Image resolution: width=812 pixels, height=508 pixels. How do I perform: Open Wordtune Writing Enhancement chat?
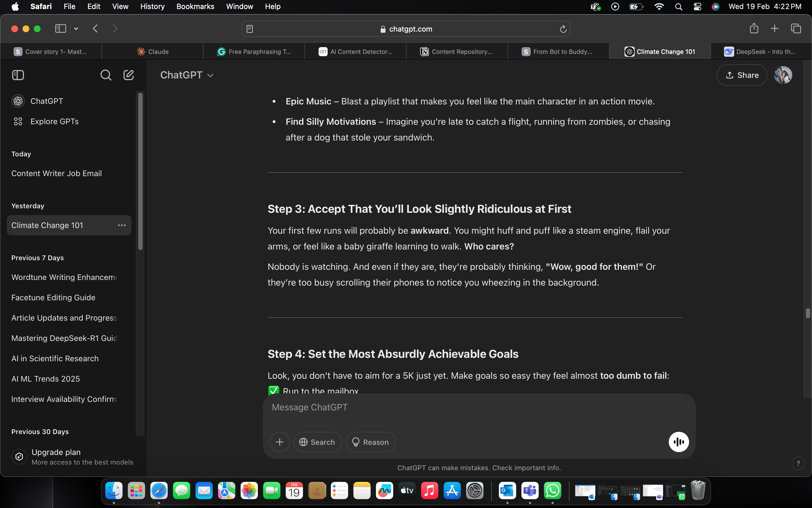pyautogui.click(x=69, y=277)
